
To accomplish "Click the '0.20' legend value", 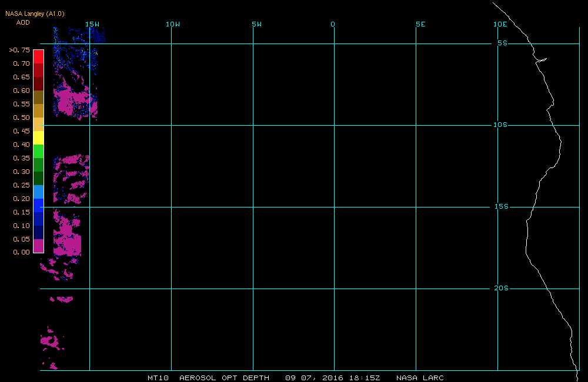I will (21, 198).
